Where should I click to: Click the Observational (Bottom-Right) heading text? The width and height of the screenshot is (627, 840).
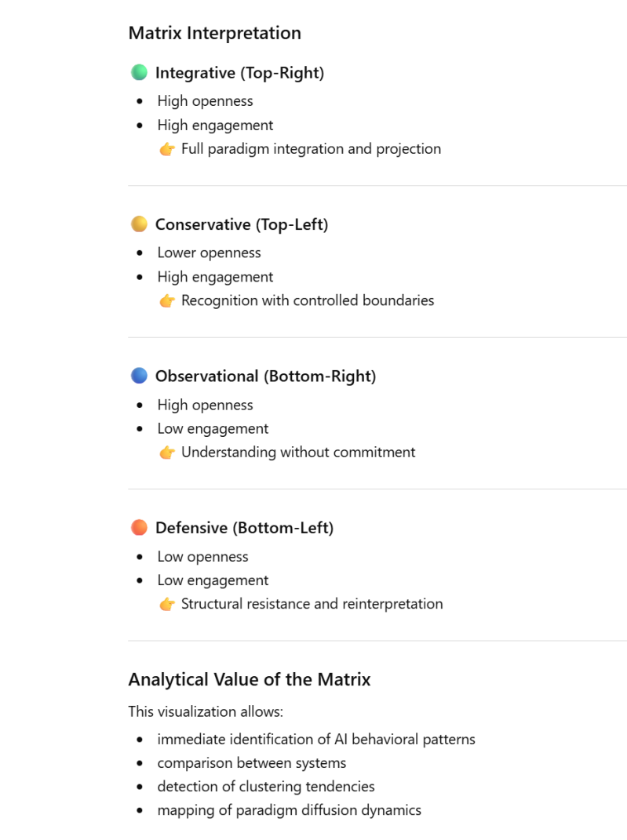(266, 376)
